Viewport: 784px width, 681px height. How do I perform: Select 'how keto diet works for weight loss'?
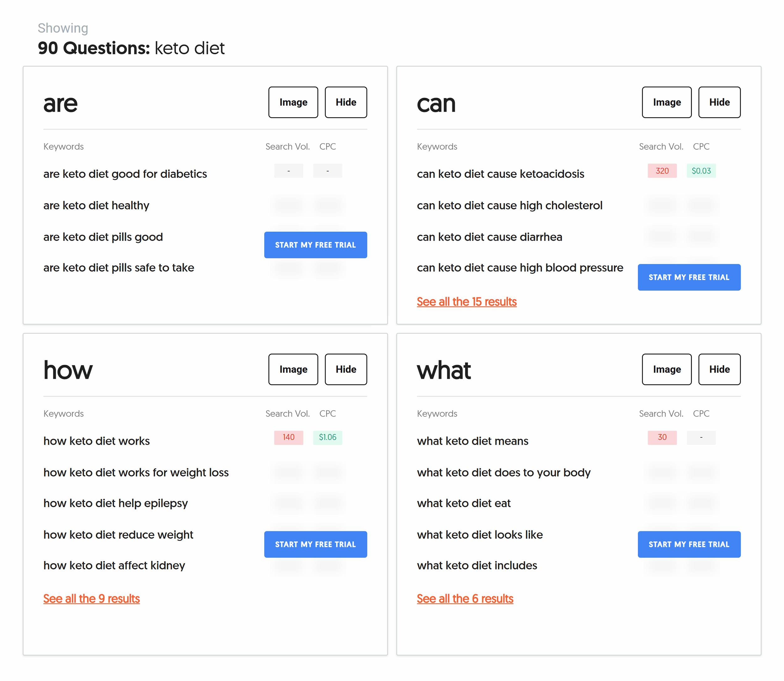(136, 472)
